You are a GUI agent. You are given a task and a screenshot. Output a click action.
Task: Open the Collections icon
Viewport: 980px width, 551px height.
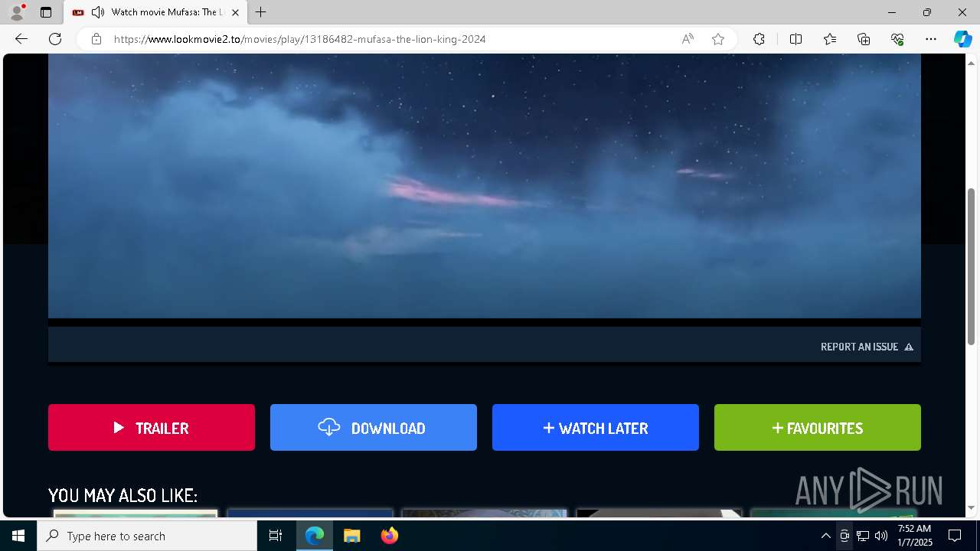coord(864,39)
